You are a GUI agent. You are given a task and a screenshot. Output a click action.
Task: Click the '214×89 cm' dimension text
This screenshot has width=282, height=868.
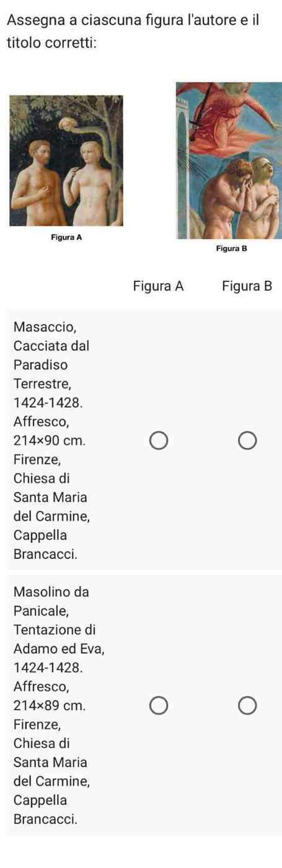pyautogui.click(x=49, y=705)
